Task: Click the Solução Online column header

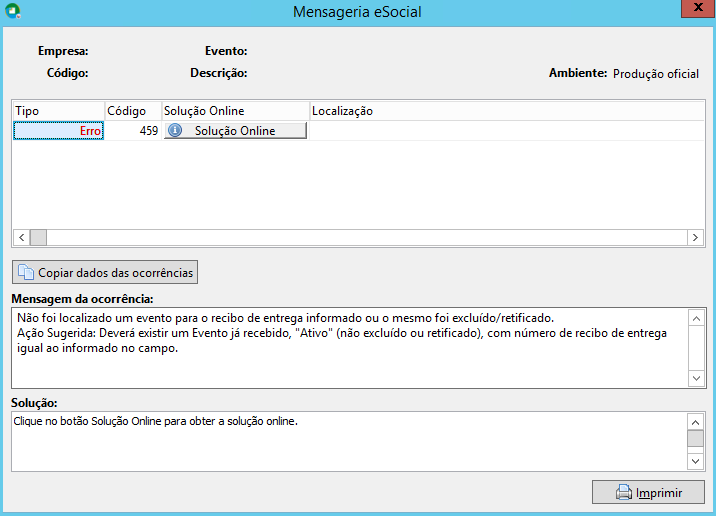Action: pos(236,111)
